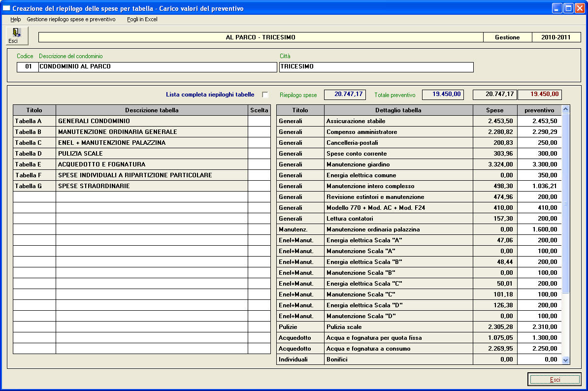Screen dimensions: 588x391
Task: Click the bottom Esci button
Action: coord(555,379)
